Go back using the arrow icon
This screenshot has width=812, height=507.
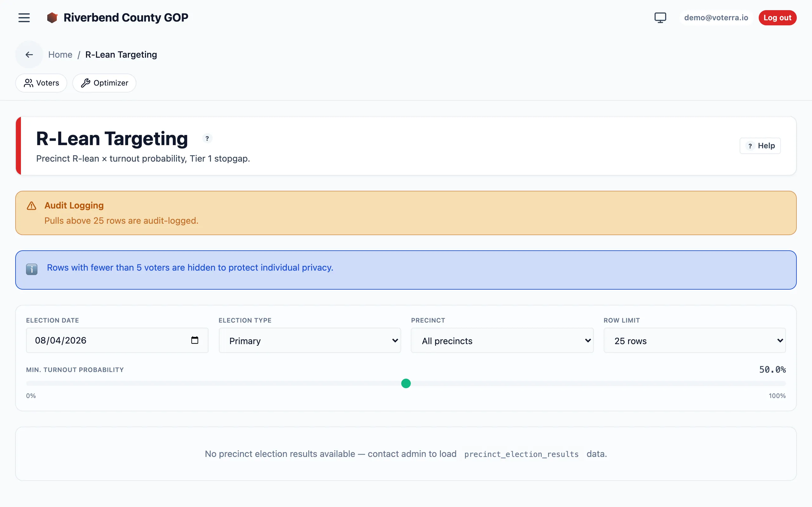pos(29,54)
